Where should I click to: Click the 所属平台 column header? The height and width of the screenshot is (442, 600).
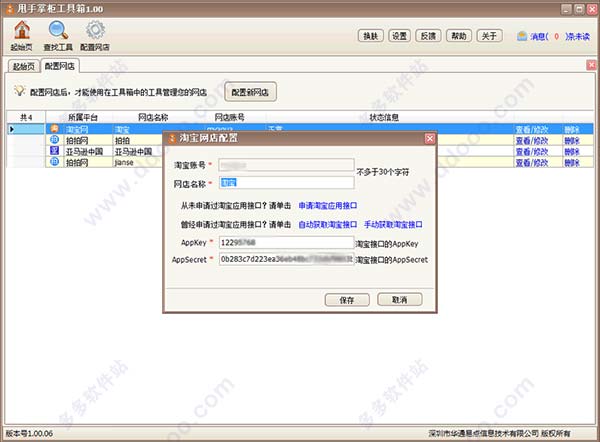click(83, 117)
